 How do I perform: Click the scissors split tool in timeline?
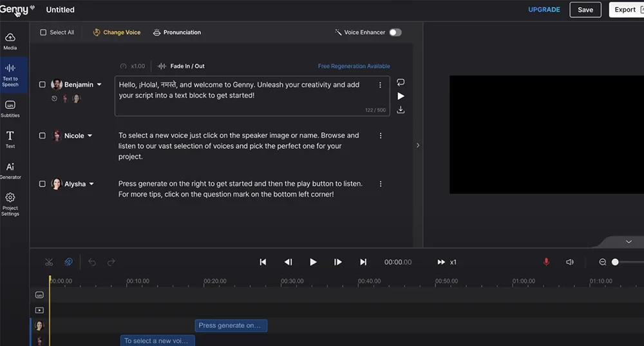(49, 262)
